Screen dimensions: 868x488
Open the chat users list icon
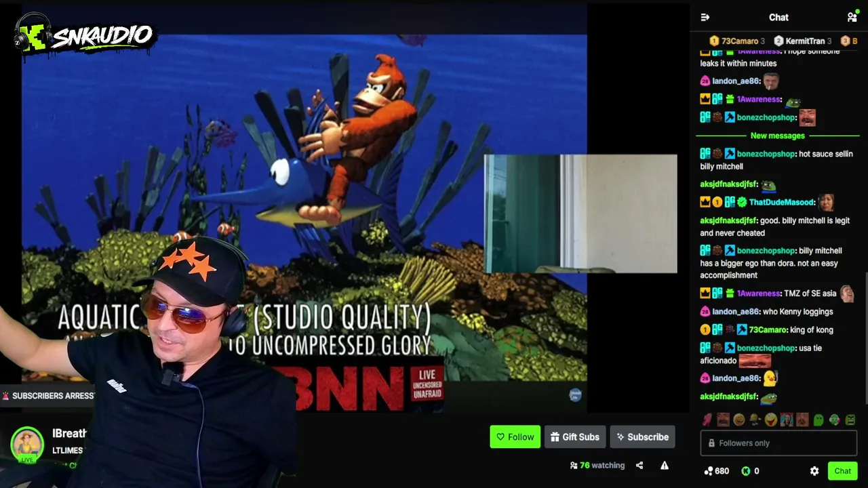point(852,18)
